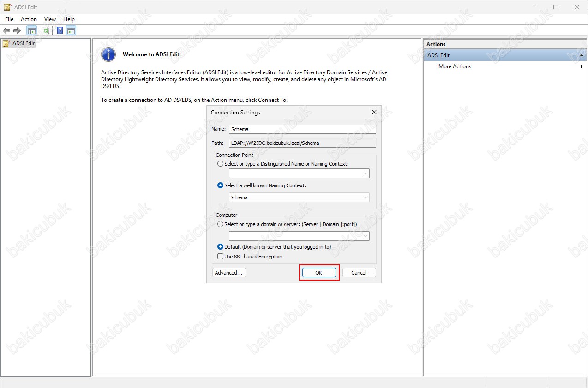
Task: Click the Name field containing Schema
Action: pyautogui.click(x=302, y=129)
